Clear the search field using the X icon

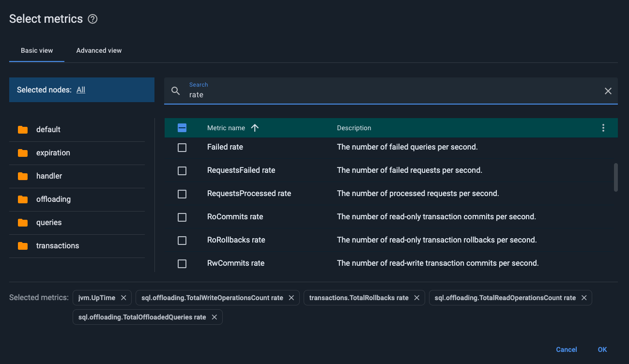pos(608,91)
